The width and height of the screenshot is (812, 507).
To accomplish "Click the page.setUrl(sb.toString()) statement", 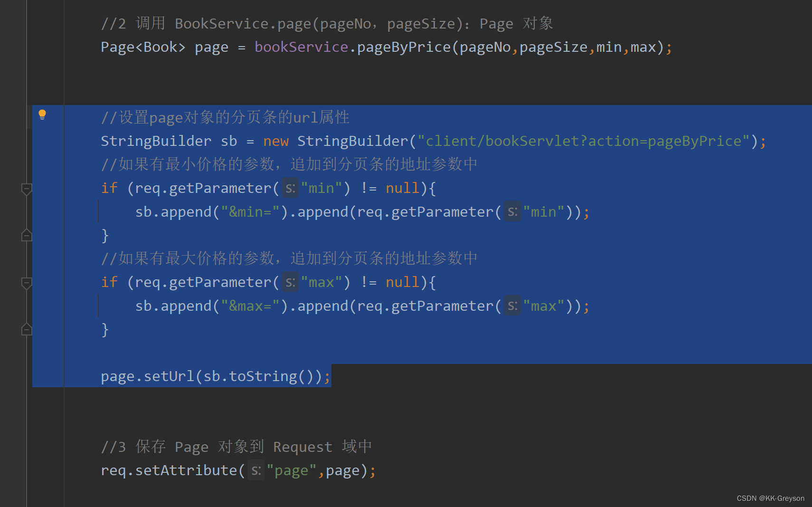I will click(x=216, y=376).
